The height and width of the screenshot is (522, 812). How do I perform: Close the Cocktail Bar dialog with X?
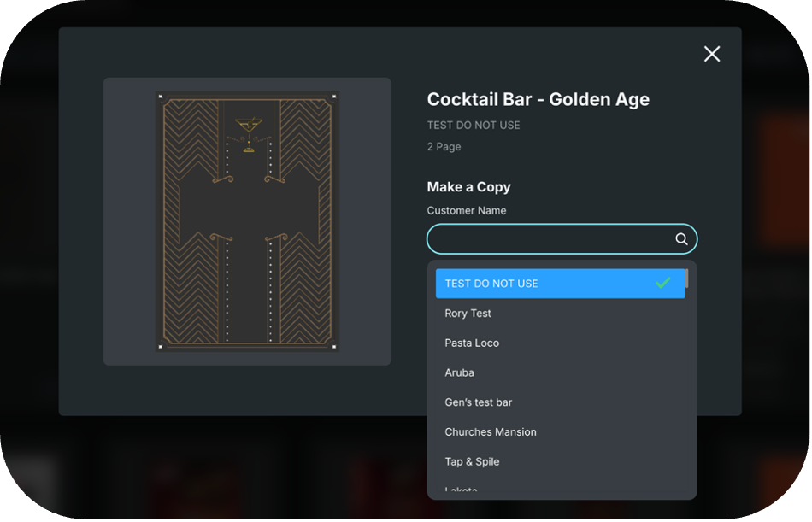(x=711, y=54)
